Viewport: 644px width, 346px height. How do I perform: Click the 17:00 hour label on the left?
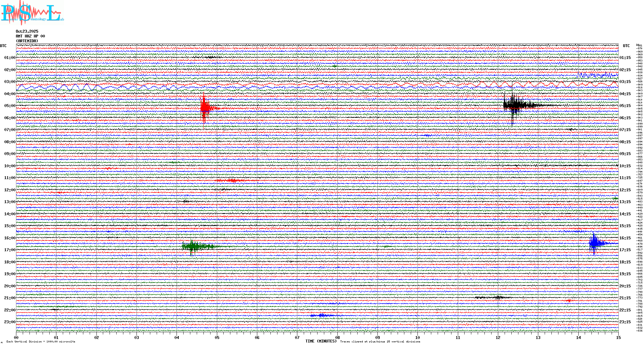point(10,250)
